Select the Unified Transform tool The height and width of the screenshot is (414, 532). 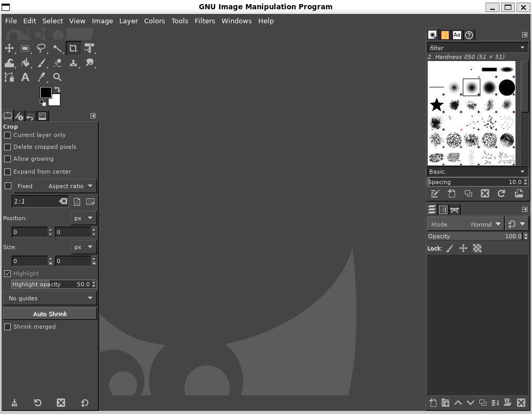(x=89, y=48)
